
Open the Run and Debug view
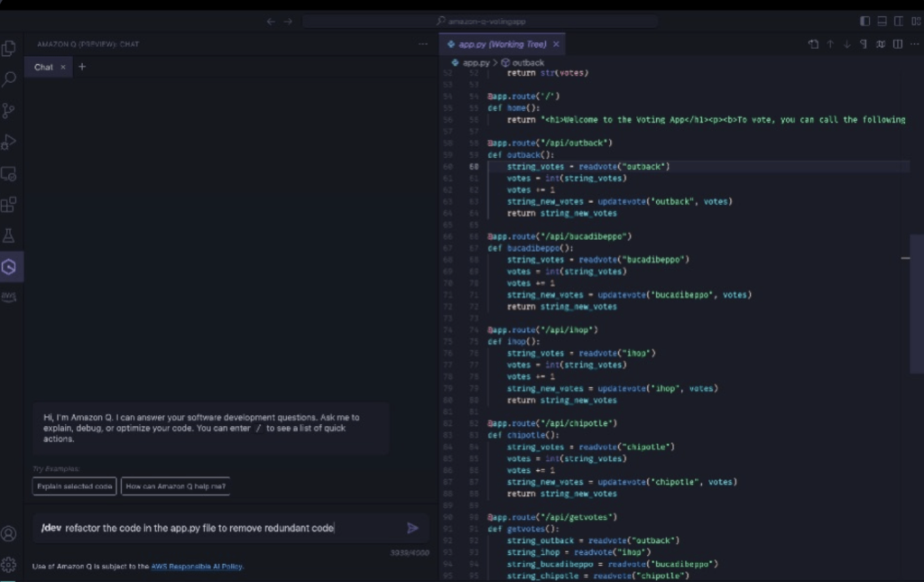(x=9, y=142)
